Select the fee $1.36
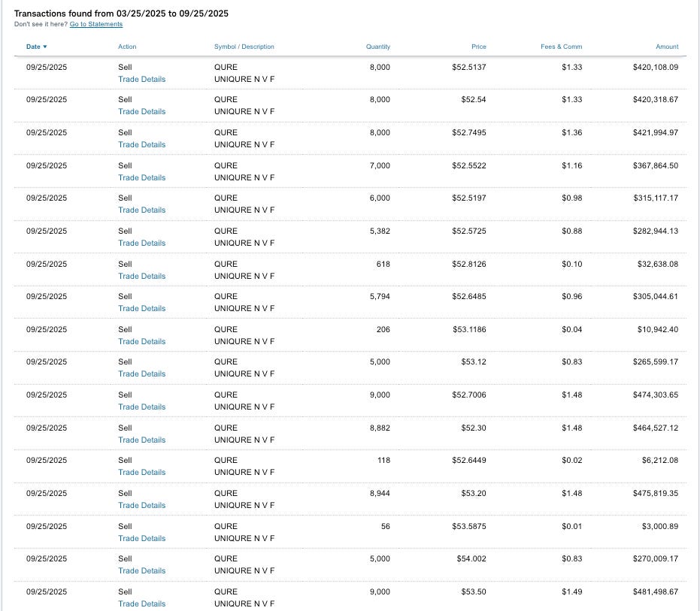This screenshot has width=700, height=611. [x=572, y=132]
